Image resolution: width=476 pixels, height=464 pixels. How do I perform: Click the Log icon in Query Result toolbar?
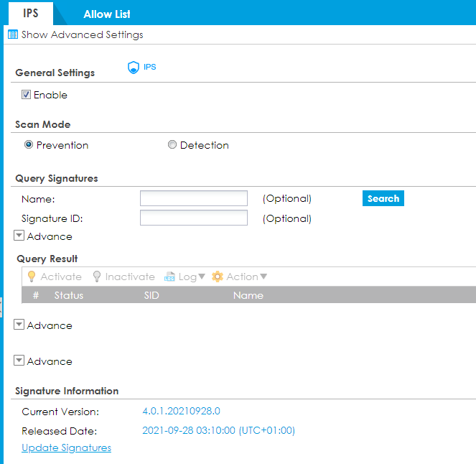[x=170, y=277]
